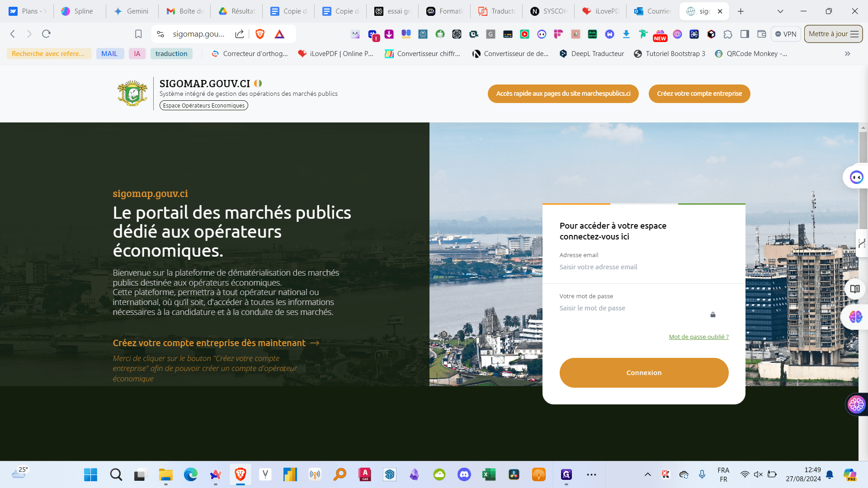Open File Explorer from the taskbar
The image size is (868, 488).
[x=165, y=474]
